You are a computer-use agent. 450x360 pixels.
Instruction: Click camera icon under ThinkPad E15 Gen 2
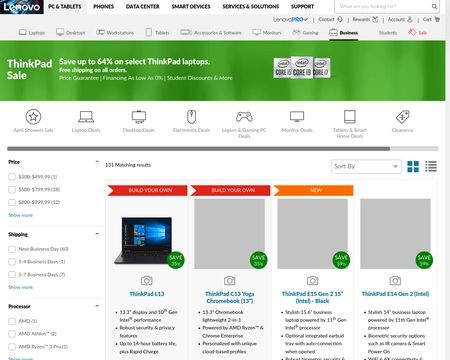pos(312,280)
